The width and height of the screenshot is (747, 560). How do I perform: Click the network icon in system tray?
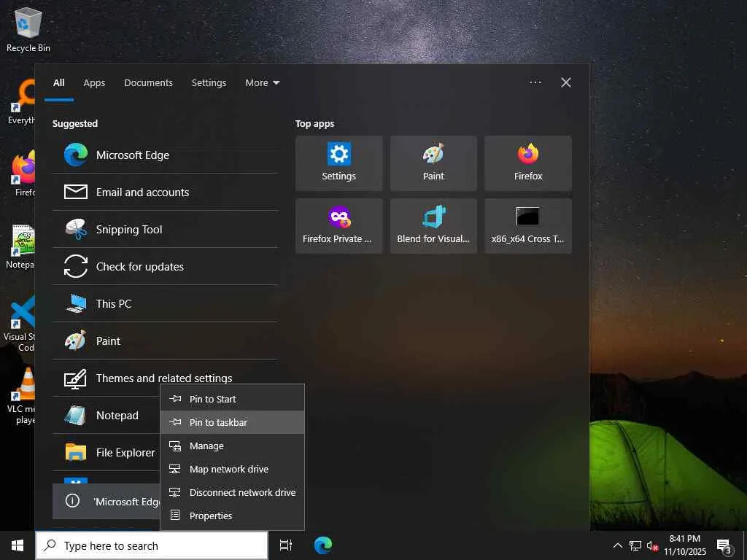tap(635, 545)
